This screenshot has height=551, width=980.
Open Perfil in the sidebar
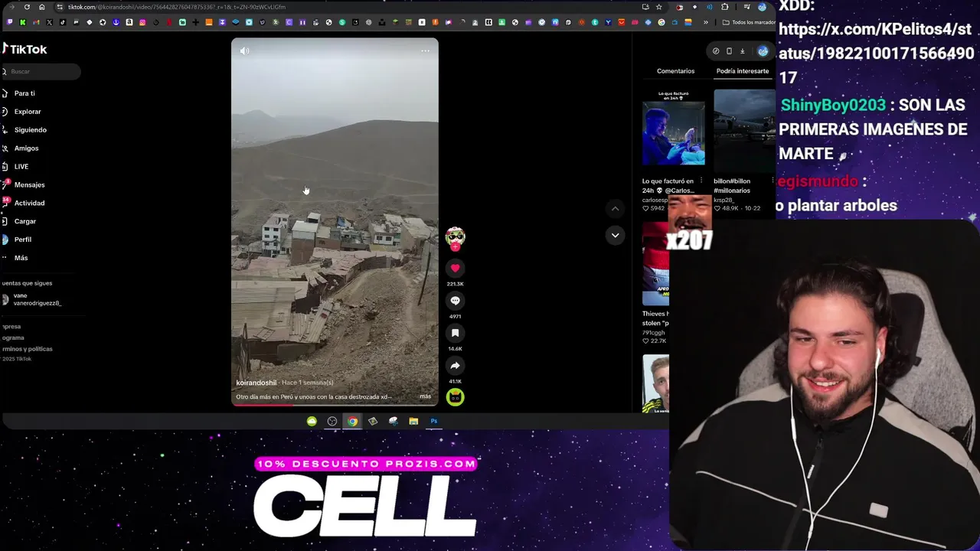tap(22, 240)
